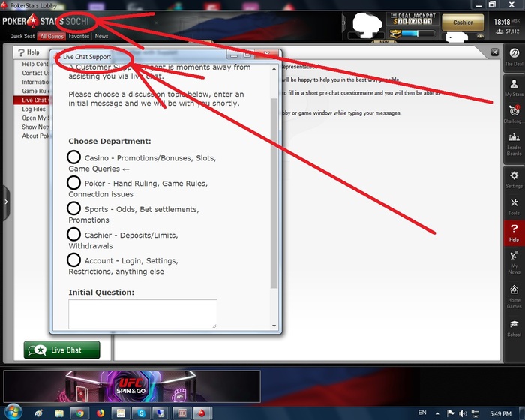Select Cashier department radio button
Screen dimensions: 525x420
tap(73, 234)
